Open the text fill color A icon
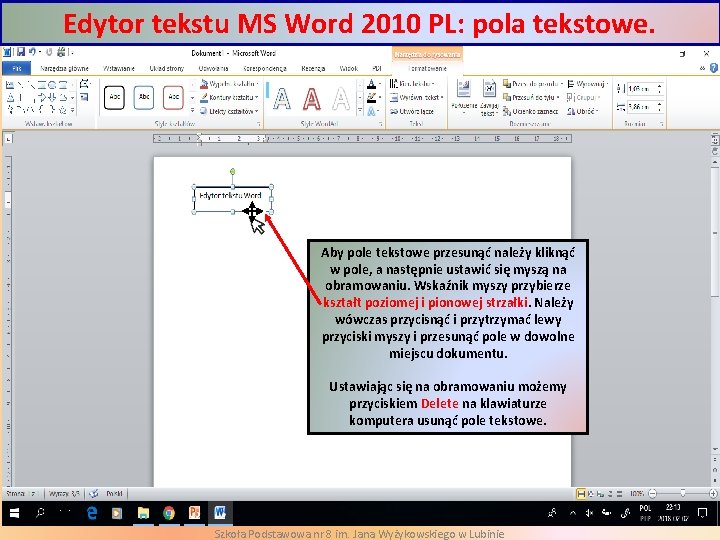Screen dimensions: 720x540 tap(372, 84)
